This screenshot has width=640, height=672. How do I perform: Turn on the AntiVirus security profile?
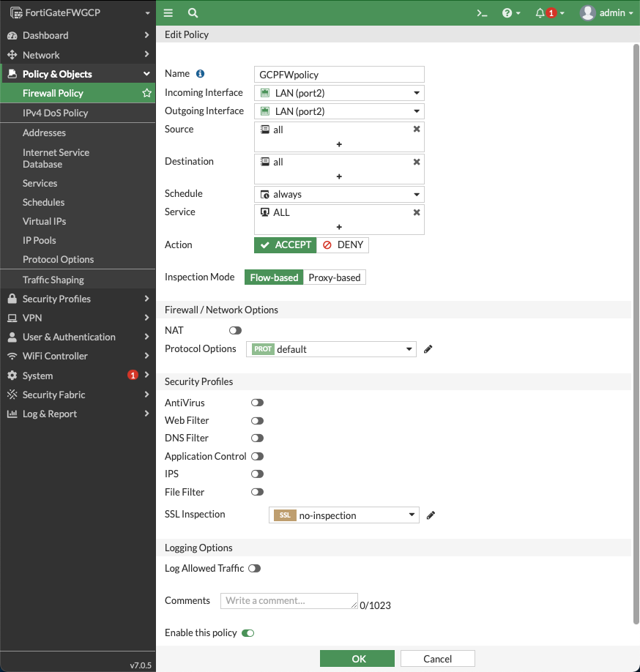pyautogui.click(x=257, y=402)
